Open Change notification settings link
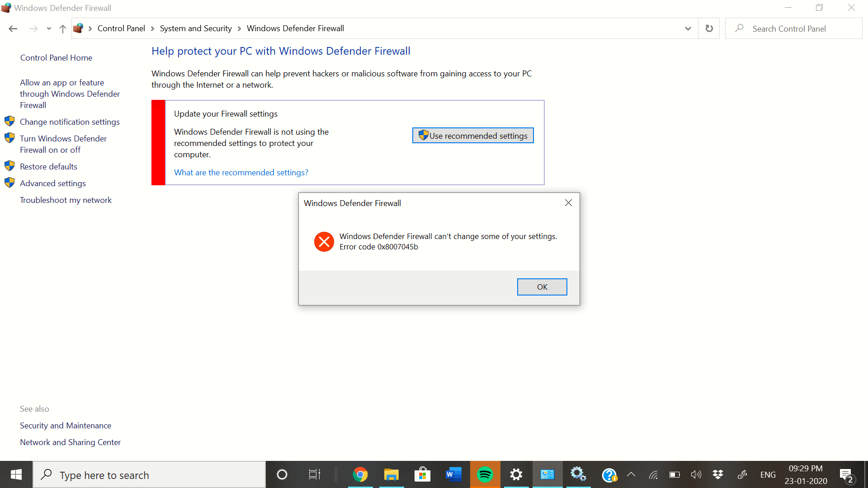This screenshot has height=488, width=868. pos(70,122)
